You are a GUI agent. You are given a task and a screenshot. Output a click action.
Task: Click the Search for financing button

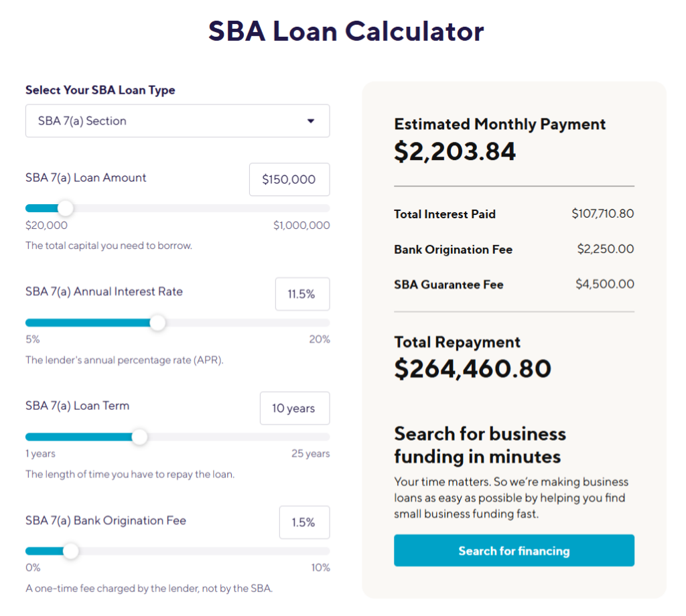pyautogui.click(x=513, y=550)
